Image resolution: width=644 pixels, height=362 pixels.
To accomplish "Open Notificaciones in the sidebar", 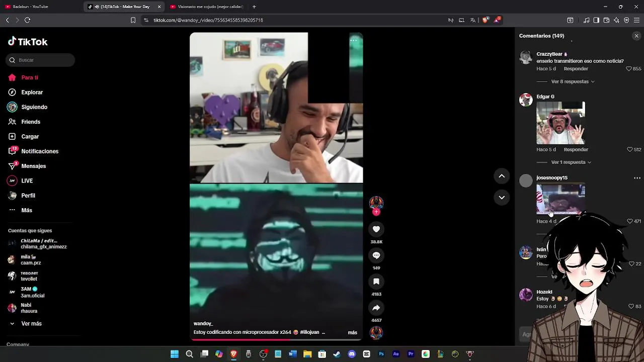I will (x=33, y=151).
